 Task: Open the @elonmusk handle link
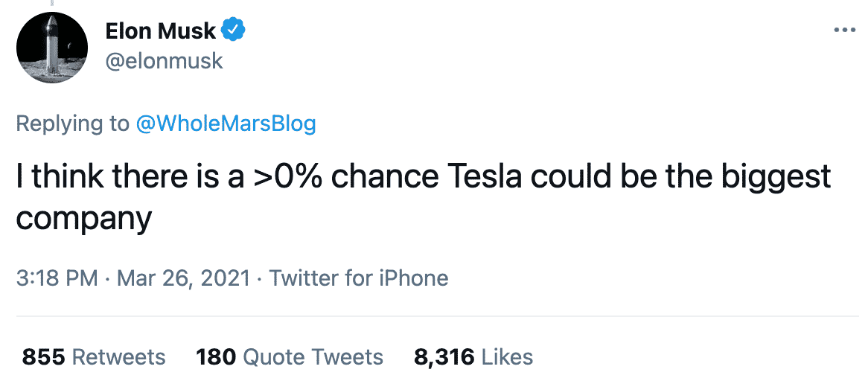(165, 60)
